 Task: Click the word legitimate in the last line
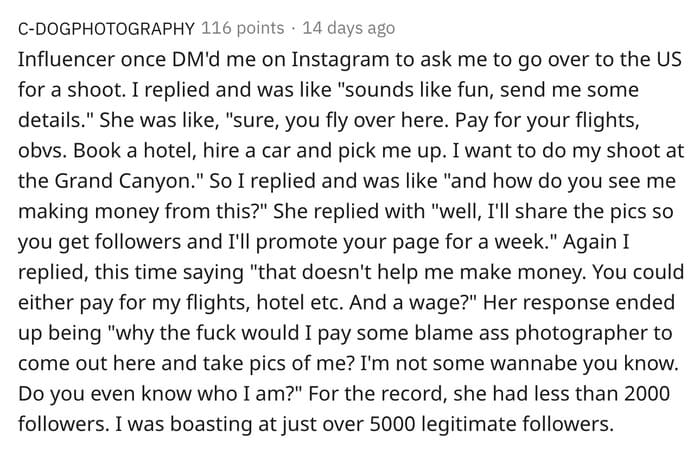pyautogui.click(x=469, y=424)
